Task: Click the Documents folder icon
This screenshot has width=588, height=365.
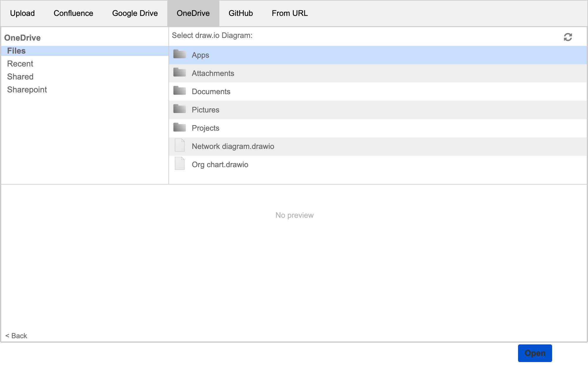Action: click(x=180, y=91)
